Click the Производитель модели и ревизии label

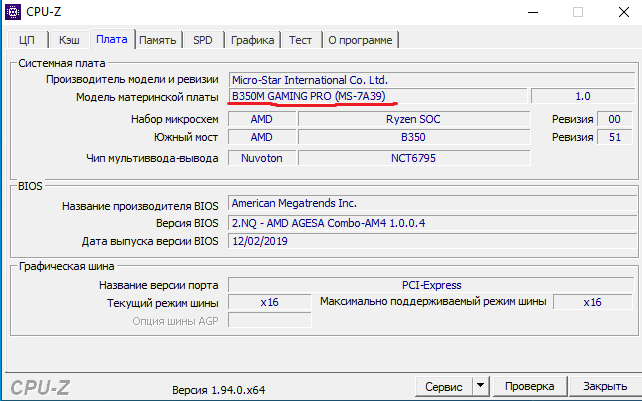pos(132,79)
